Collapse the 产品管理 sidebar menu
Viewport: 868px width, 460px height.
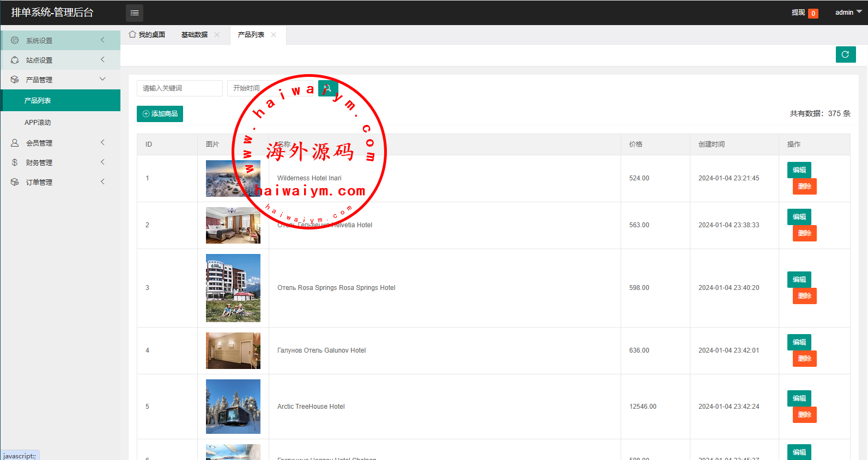[x=60, y=80]
